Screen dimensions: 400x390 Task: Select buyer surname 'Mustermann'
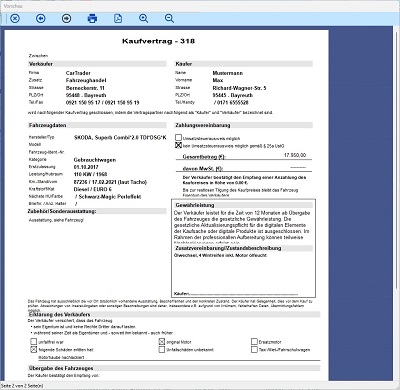point(228,73)
